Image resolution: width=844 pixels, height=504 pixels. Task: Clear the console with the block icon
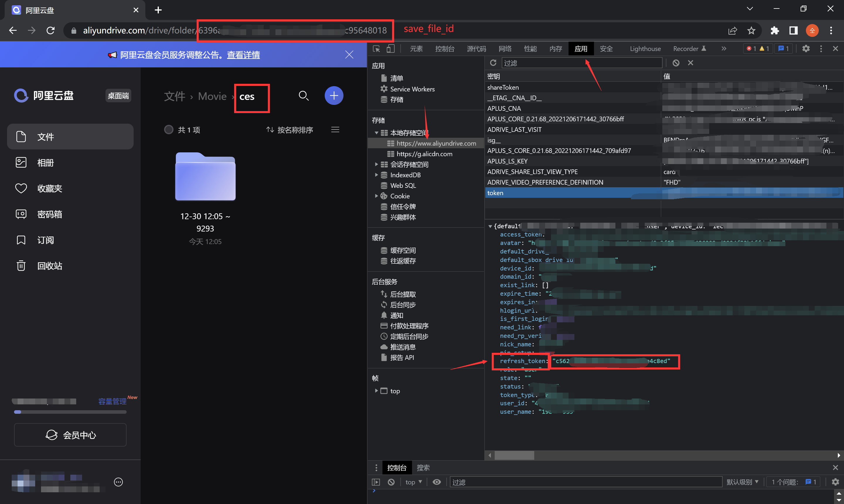pyautogui.click(x=391, y=482)
